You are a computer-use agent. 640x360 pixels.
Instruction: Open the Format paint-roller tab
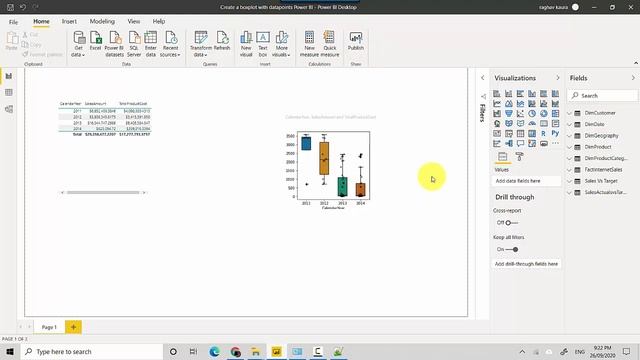(519, 157)
